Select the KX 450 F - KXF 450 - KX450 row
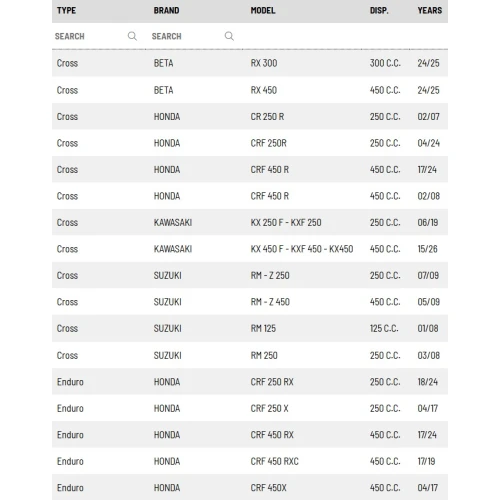 (x=250, y=249)
